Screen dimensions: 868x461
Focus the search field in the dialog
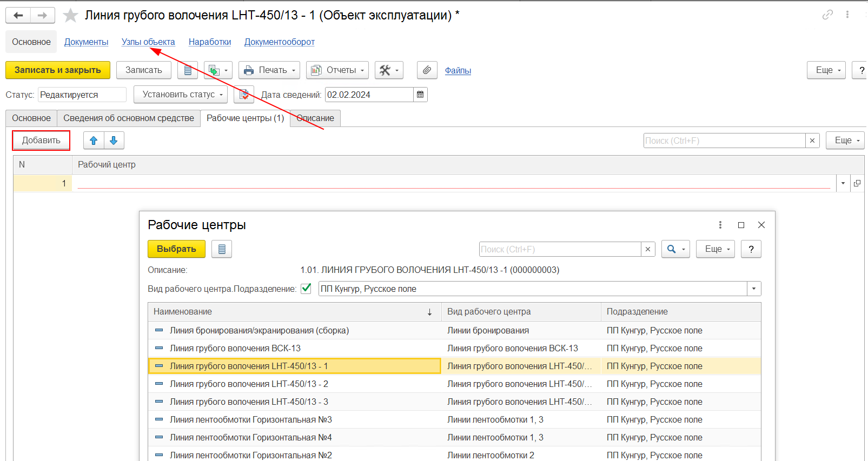pos(560,249)
